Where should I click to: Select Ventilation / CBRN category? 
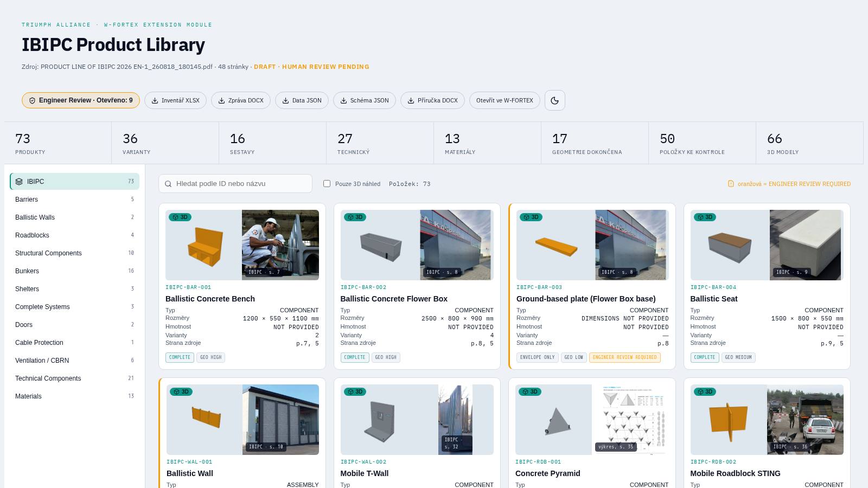pyautogui.click(x=74, y=361)
